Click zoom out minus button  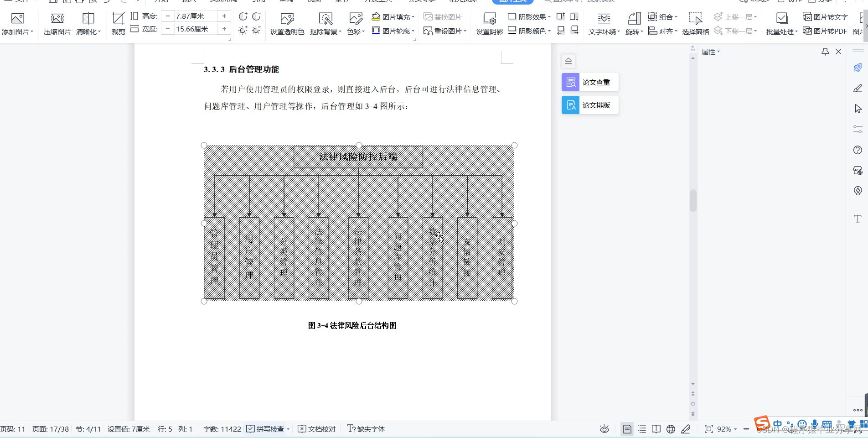(x=746, y=429)
